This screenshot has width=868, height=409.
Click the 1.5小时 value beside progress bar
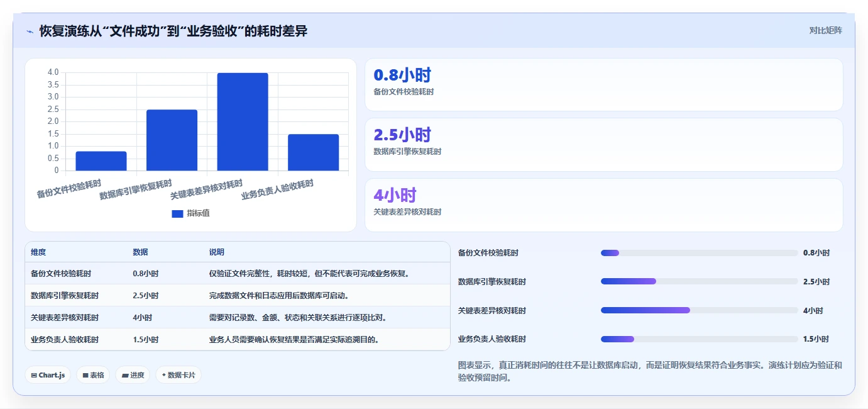point(816,339)
